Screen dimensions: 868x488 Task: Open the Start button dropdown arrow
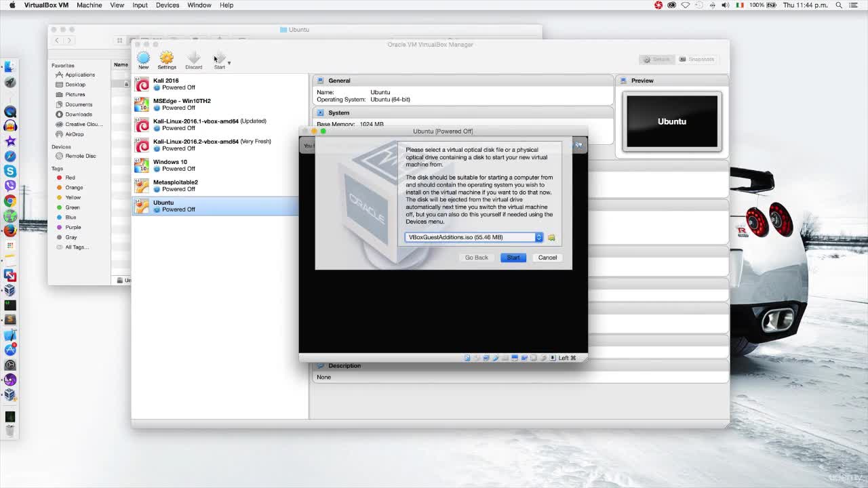coord(229,63)
